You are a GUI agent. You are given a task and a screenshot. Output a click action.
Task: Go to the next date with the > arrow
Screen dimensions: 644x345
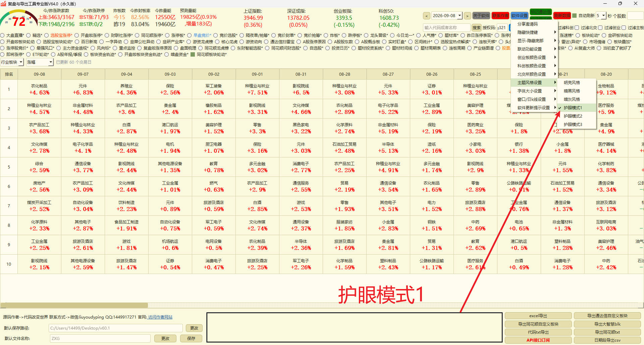[x=467, y=16]
